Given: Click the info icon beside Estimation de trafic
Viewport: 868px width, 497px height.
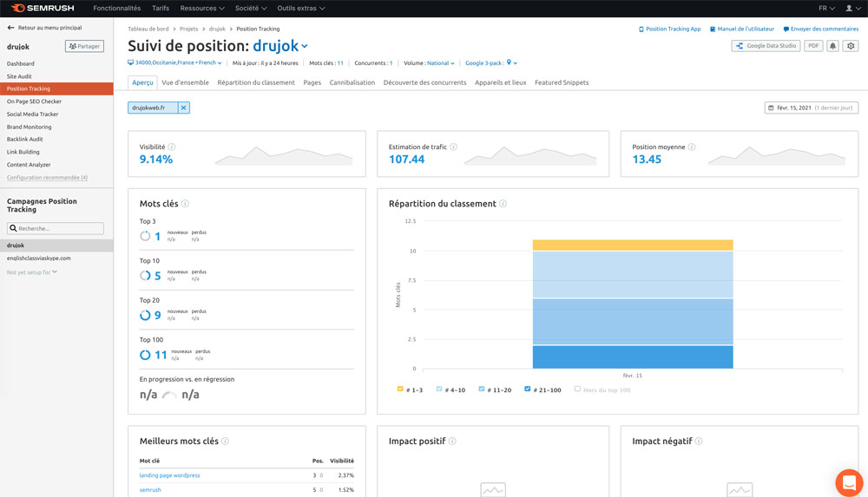Looking at the screenshot, I should [x=453, y=147].
